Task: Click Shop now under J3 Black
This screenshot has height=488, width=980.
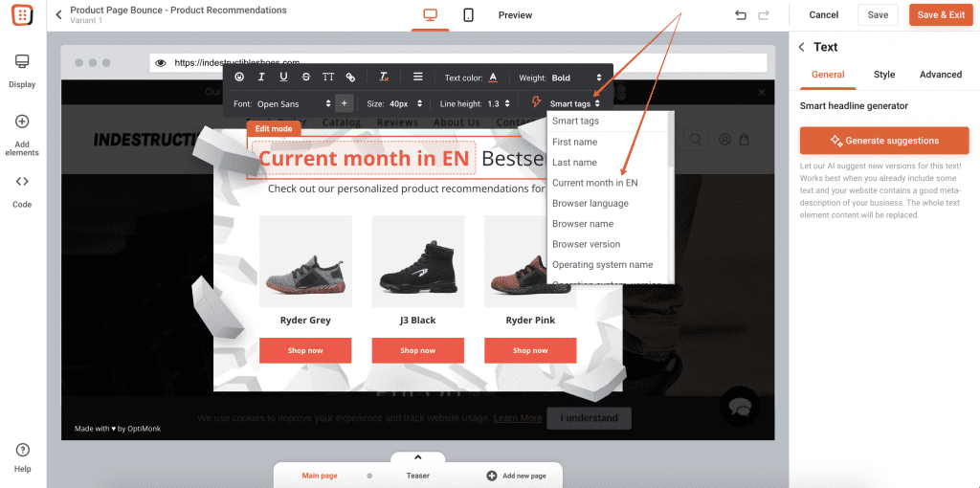Action: click(x=417, y=350)
